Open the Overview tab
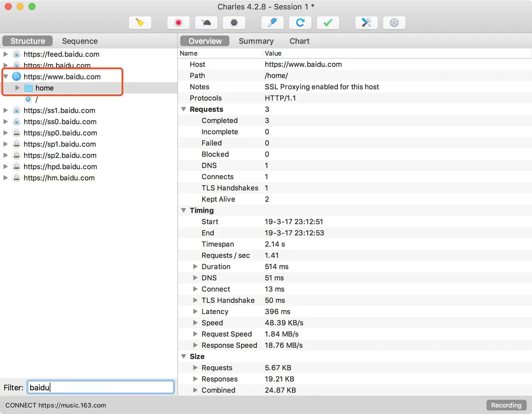 (x=205, y=41)
